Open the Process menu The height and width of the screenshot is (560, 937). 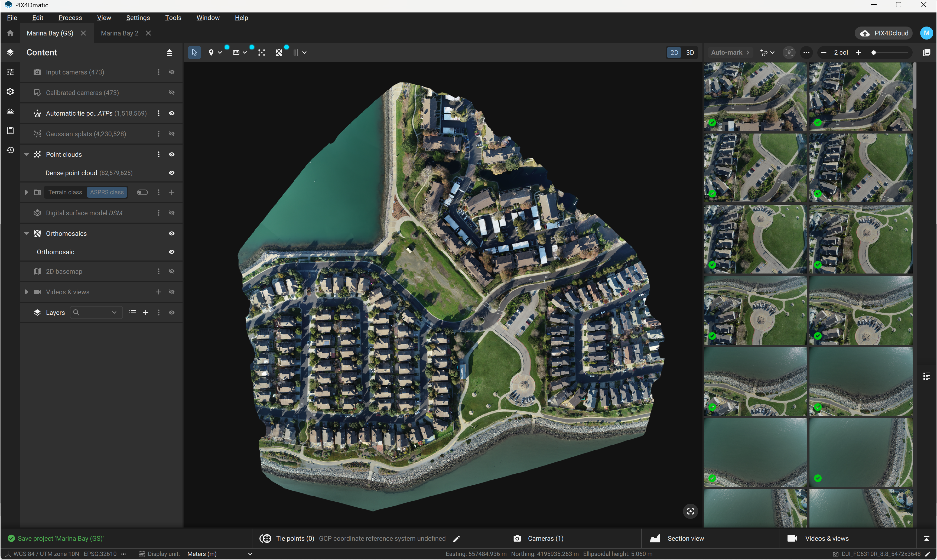70,18
